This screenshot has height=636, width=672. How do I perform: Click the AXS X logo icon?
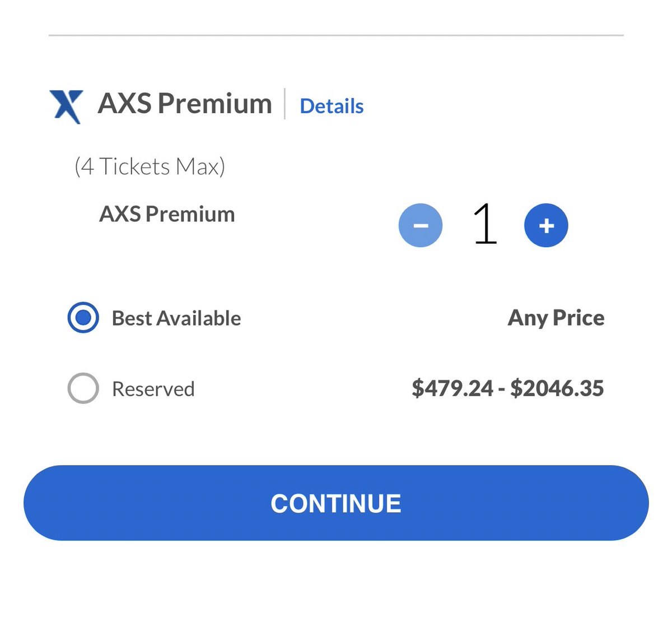click(x=66, y=106)
